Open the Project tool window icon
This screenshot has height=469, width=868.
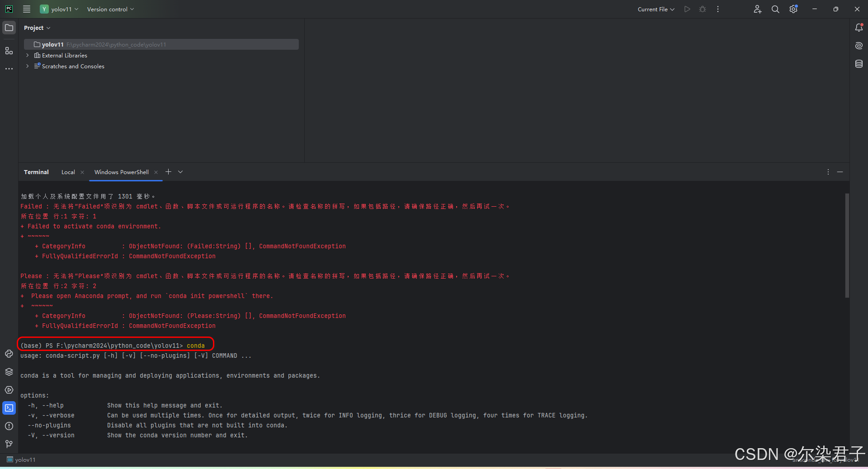[x=9, y=28]
